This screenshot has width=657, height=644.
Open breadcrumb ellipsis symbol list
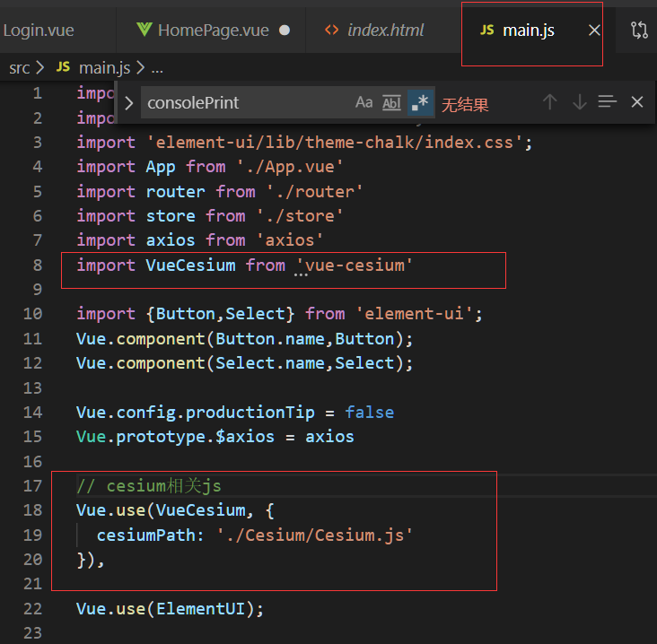pyautogui.click(x=157, y=67)
